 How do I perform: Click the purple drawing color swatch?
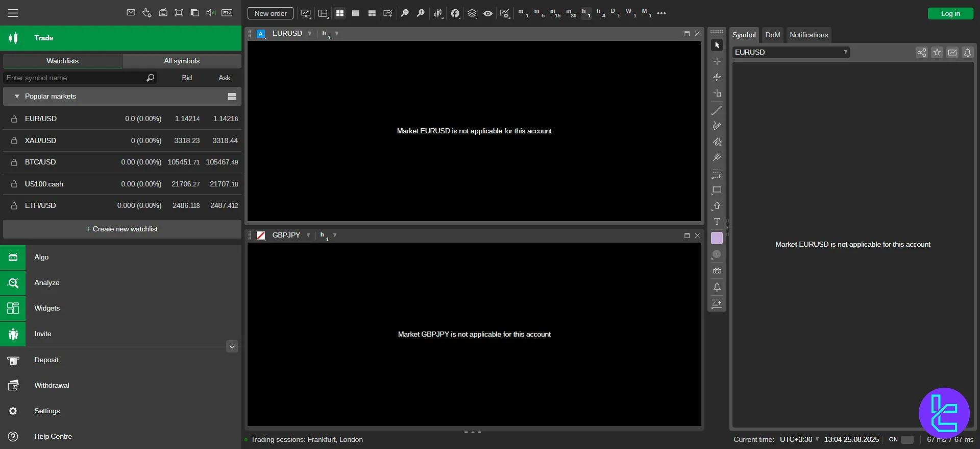pos(717,238)
